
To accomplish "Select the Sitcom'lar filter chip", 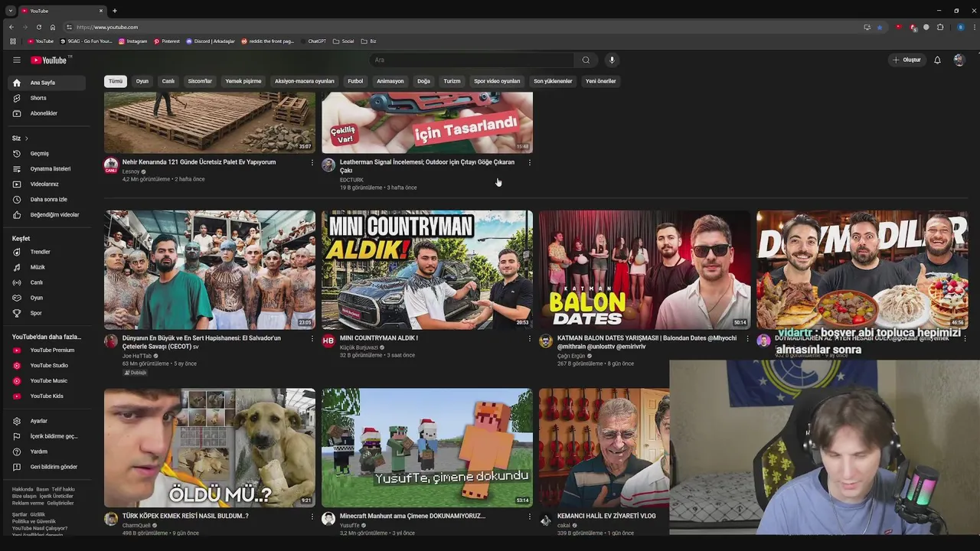I will pyautogui.click(x=200, y=81).
